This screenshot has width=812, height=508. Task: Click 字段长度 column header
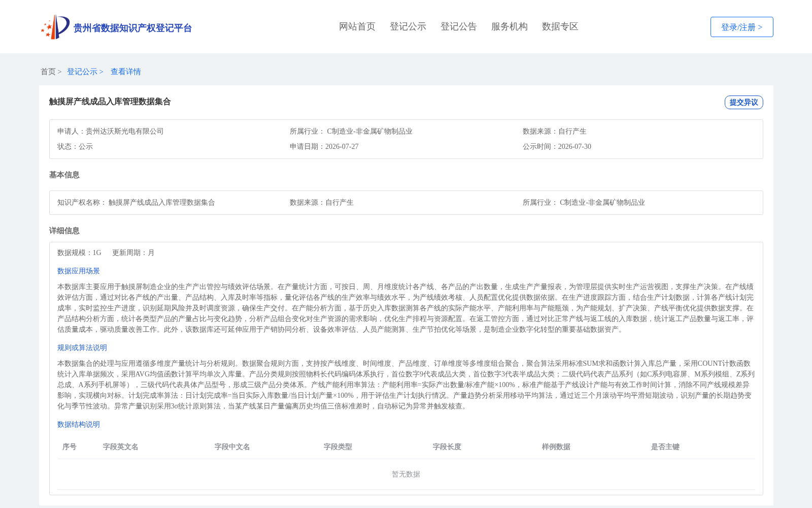pos(447,447)
